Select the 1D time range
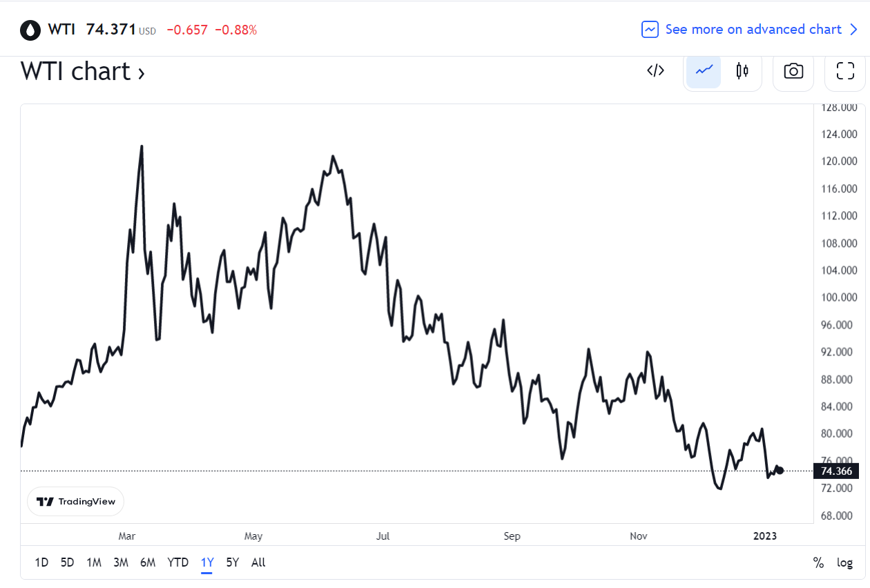 pos(41,562)
